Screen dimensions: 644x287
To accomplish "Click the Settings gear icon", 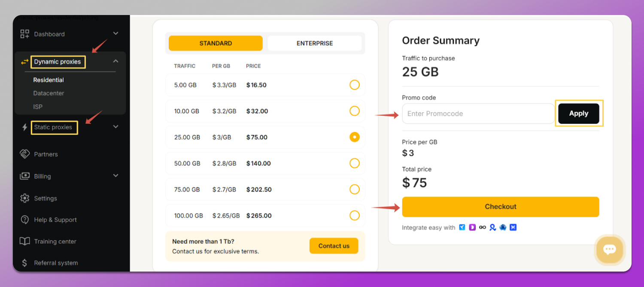I will 25,198.
